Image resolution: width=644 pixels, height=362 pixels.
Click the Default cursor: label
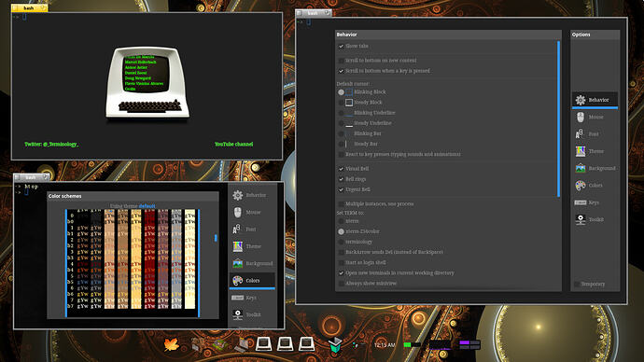[x=353, y=84]
